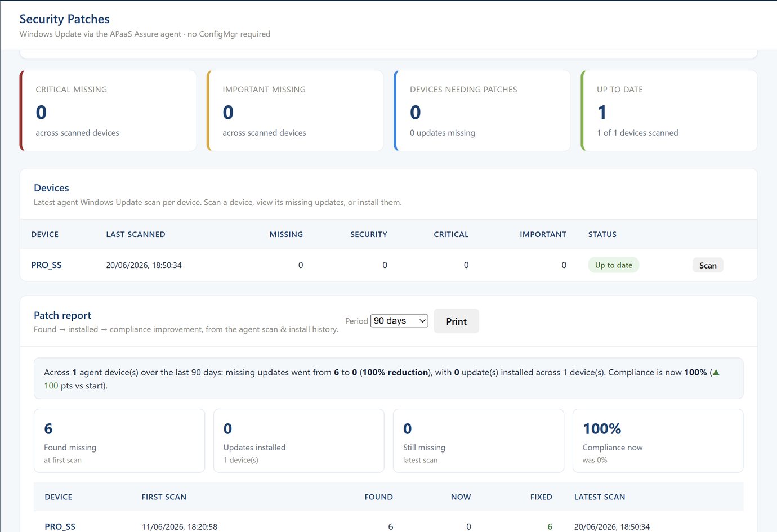Click the DEVICE column header in Devices table
Screen dimensions: 777x532
point(45,234)
